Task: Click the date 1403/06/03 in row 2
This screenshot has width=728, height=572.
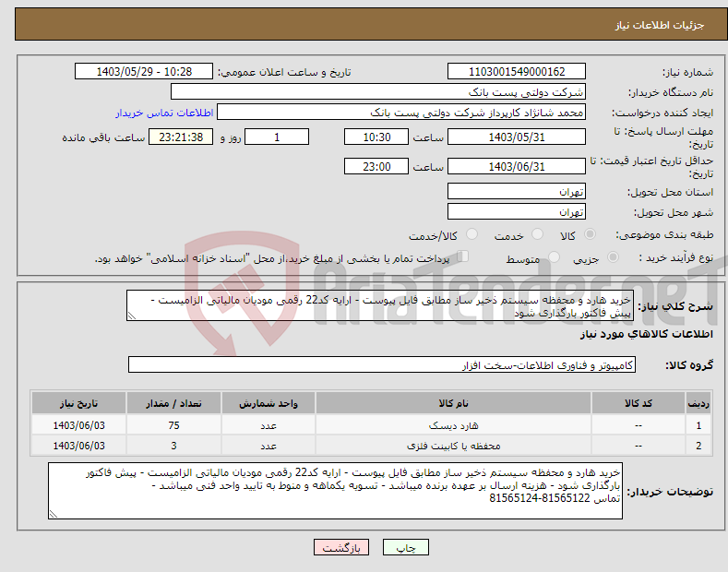Action: coord(79,446)
